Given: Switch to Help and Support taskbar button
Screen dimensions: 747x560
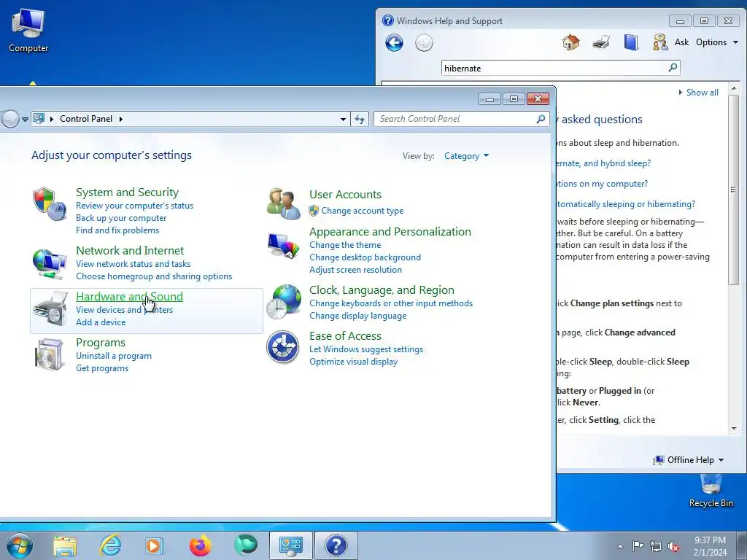Looking at the screenshot, I should coord(336,545).
